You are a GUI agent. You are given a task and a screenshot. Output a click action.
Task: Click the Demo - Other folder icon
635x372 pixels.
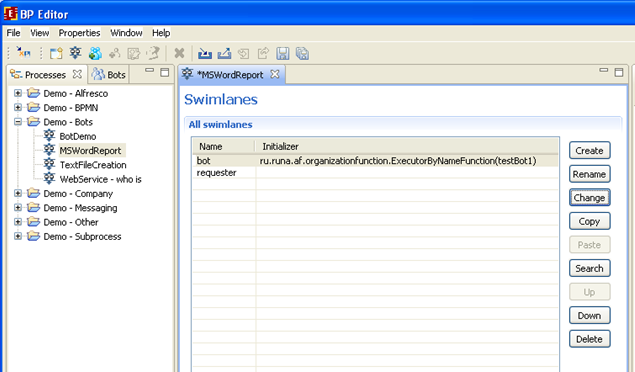click(x=34, y=222)
